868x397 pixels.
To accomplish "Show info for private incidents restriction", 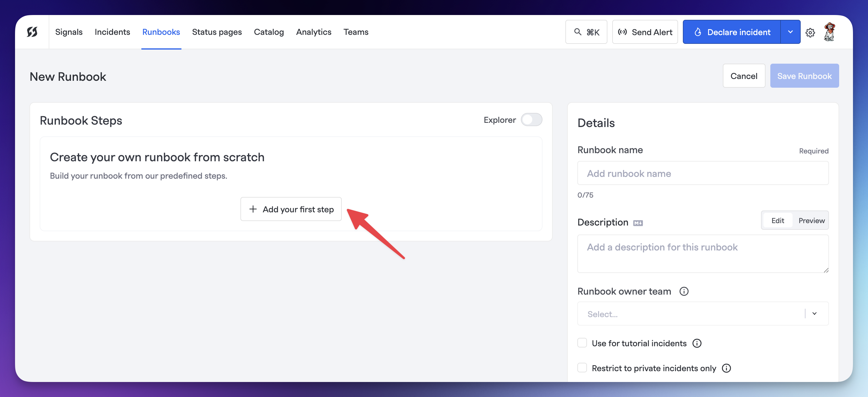I will (x=726, y=368).
